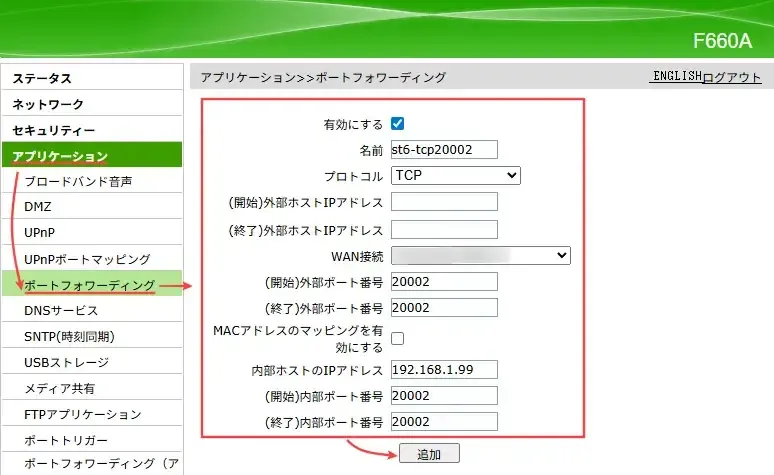
Task: Click the (開始)内部ポート番号 field
Action: (444, 396)
